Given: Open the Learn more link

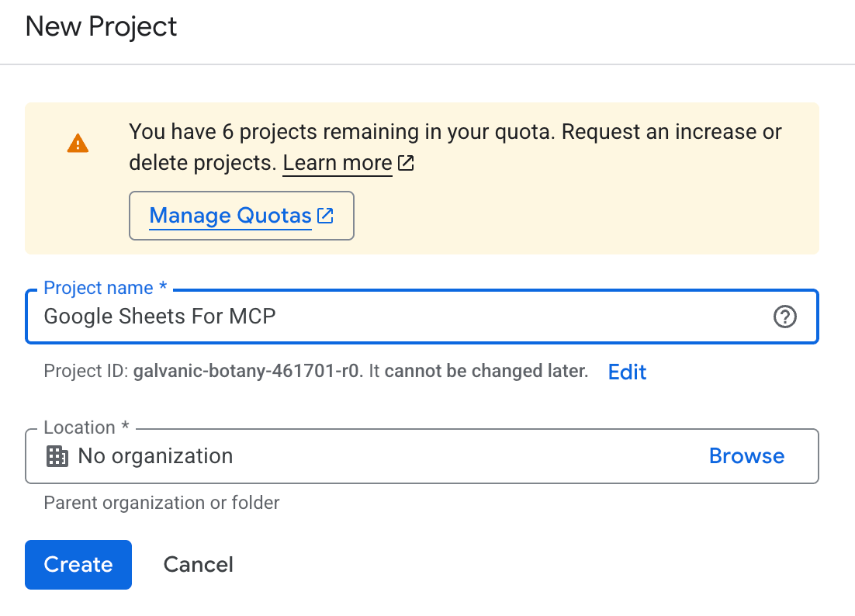Looking at the screenshot, I should coord(337,163).
